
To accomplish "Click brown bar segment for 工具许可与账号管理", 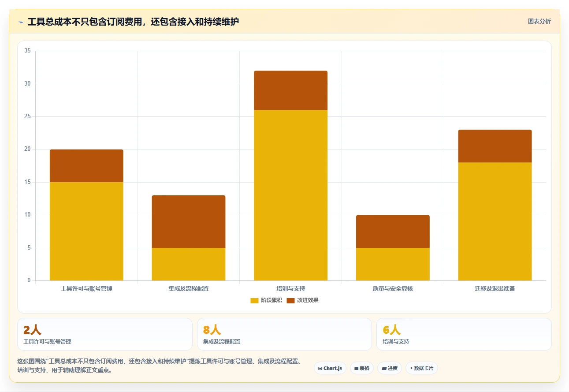I will pos(86,166).
